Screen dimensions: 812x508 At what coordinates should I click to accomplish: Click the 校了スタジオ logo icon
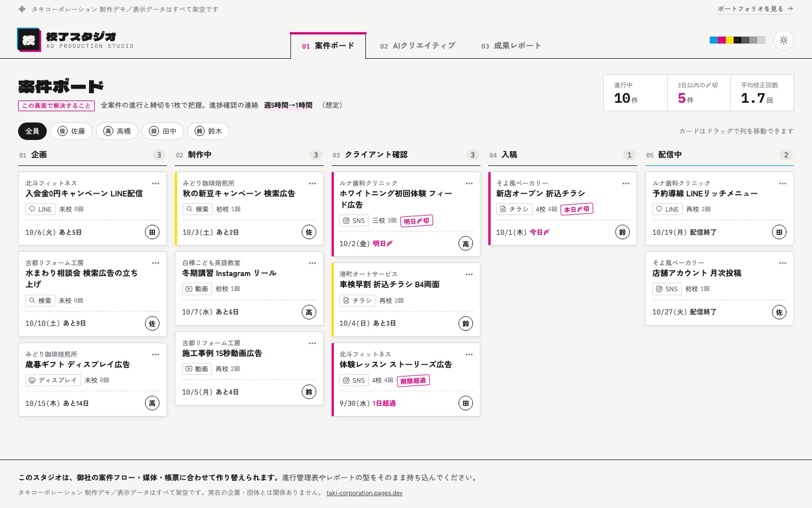pos(29,40)
